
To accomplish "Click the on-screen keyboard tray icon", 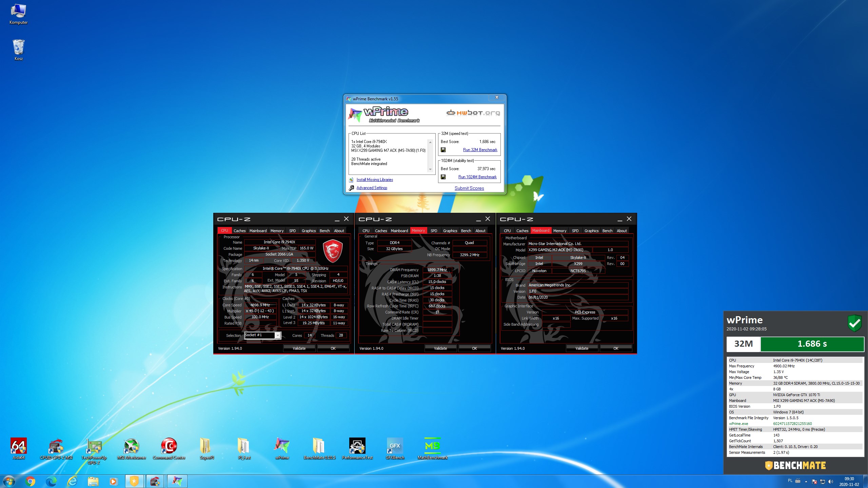I will tap(798, 481).
